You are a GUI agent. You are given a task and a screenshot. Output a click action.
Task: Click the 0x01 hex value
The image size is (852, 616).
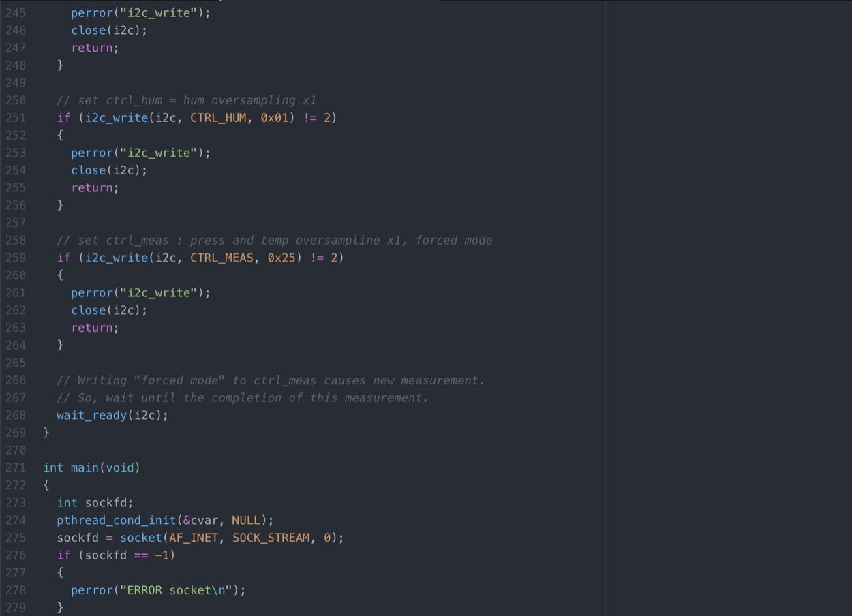click(275, 118)
